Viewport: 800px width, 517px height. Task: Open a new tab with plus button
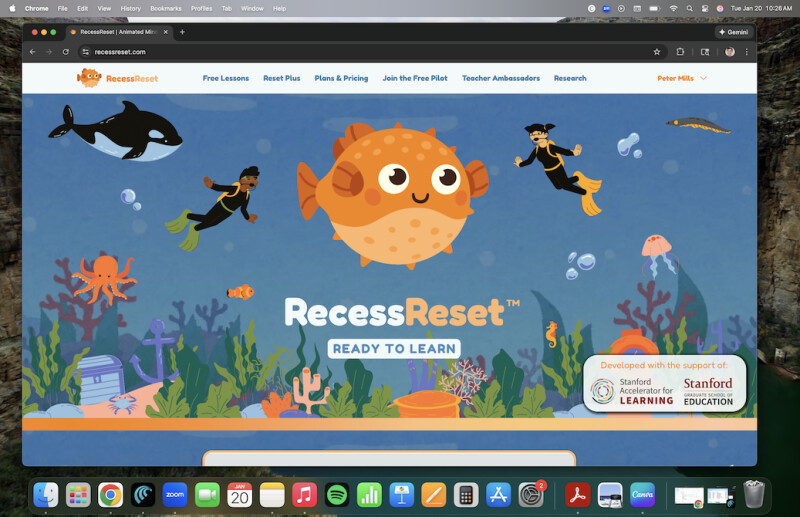coord(182,32)
